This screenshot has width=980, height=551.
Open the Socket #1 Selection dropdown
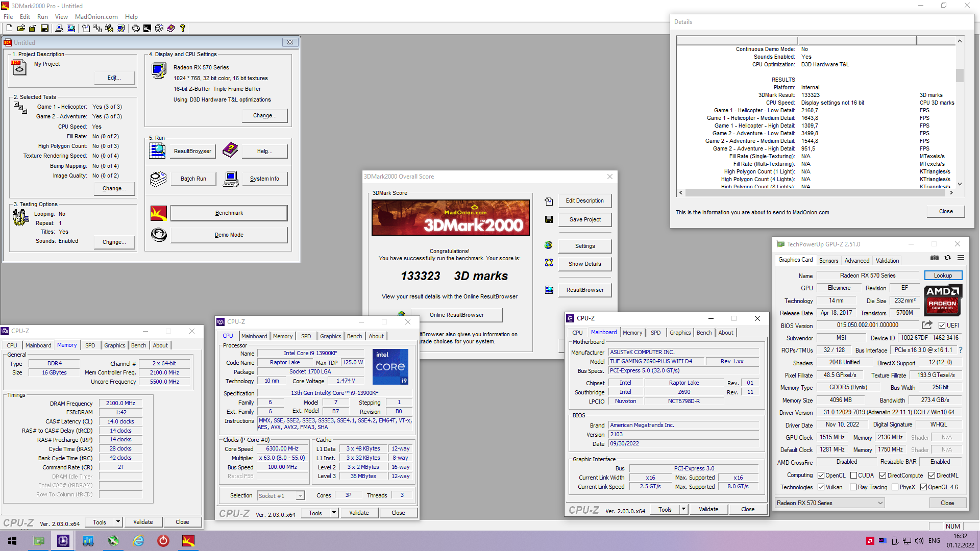click(281, 495)
